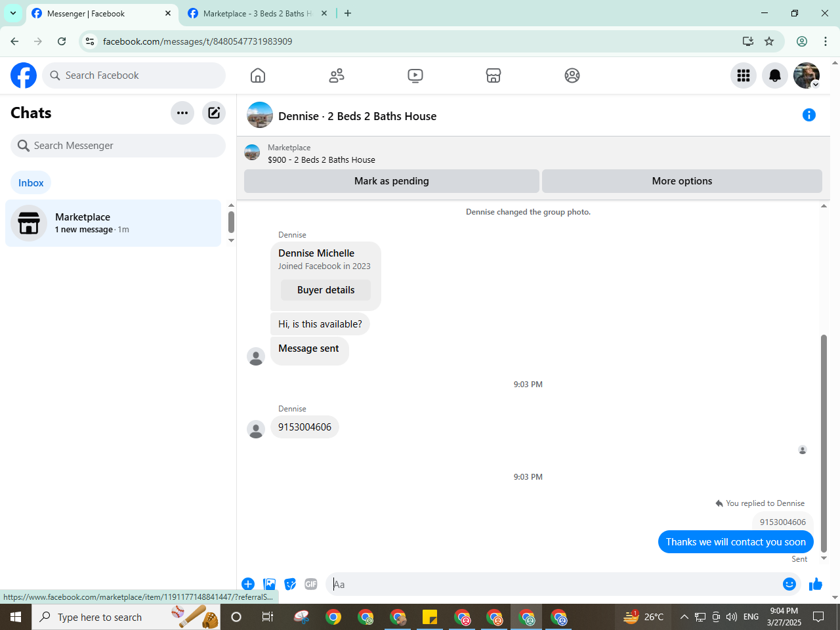This screenshot has height=630, width=840.
Task: Click Dennise avatar beside phone number
Action: coord(256,429)
